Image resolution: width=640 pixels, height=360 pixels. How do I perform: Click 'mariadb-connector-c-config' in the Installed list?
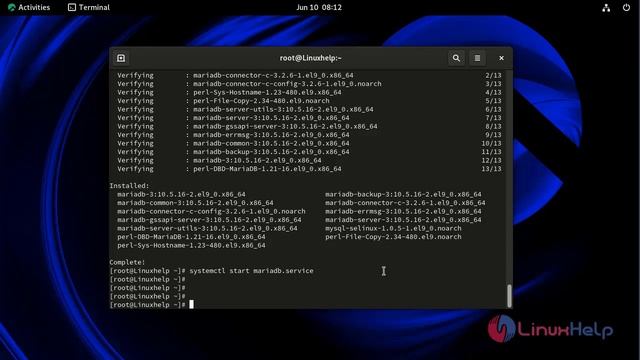[211, 211]
